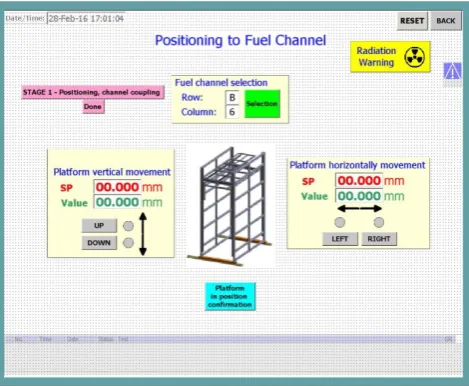This screenshot has height=386, width=469.
Task: Click the Platform horizontally movement heading
Action: 357,165
